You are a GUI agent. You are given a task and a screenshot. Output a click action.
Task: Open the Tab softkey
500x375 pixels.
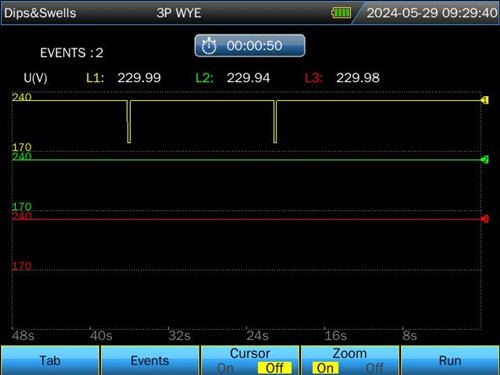point(50,361)
